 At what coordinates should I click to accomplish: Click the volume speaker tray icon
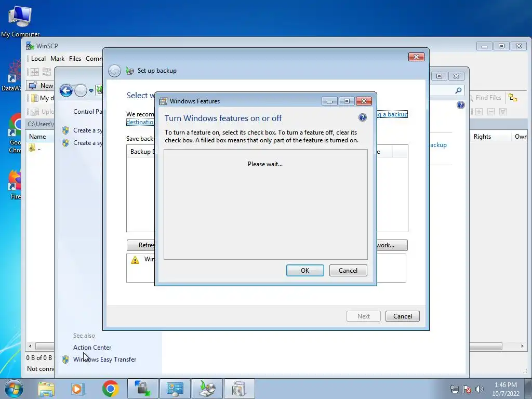point(480,389)
